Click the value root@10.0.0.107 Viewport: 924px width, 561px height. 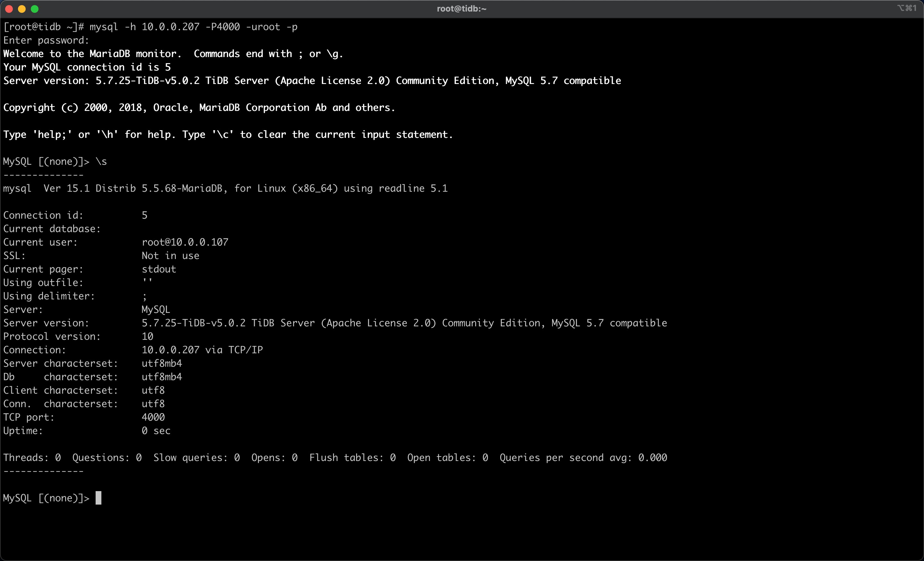185,242
